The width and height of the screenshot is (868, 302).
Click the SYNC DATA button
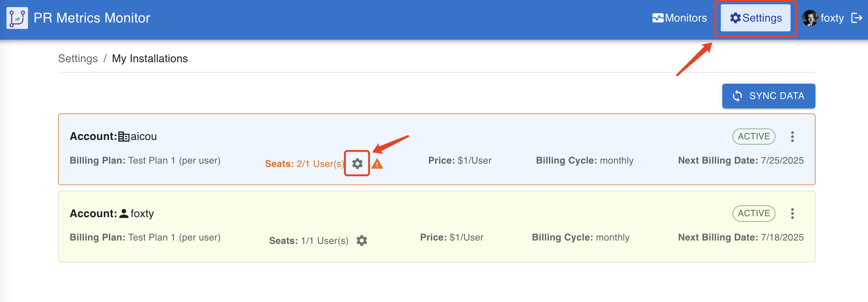point(769,96)
